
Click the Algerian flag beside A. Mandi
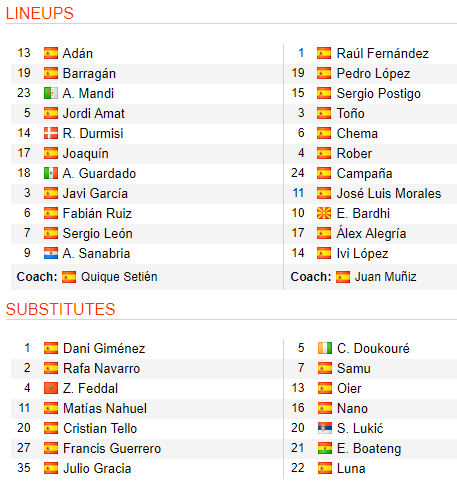click(x=51, y=93)
